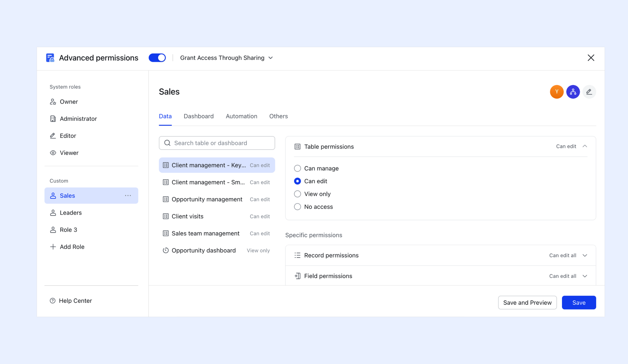This screenshot has height=364, width=628.
Task: Switch to the Dashboard tab
Action: click(x=199, y=116)
